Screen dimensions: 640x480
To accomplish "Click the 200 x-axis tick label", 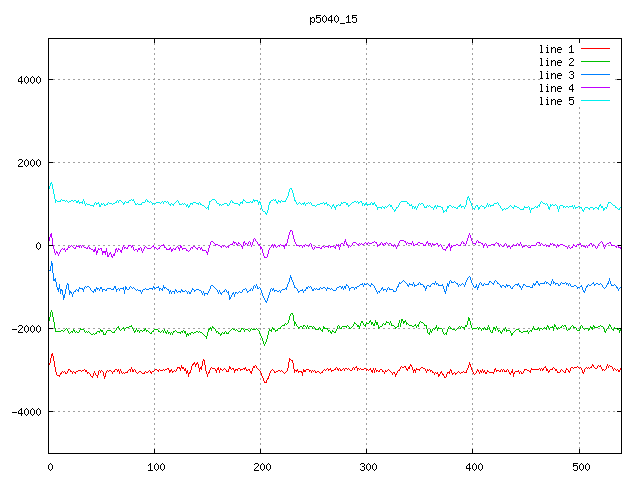I will (261, 466).
